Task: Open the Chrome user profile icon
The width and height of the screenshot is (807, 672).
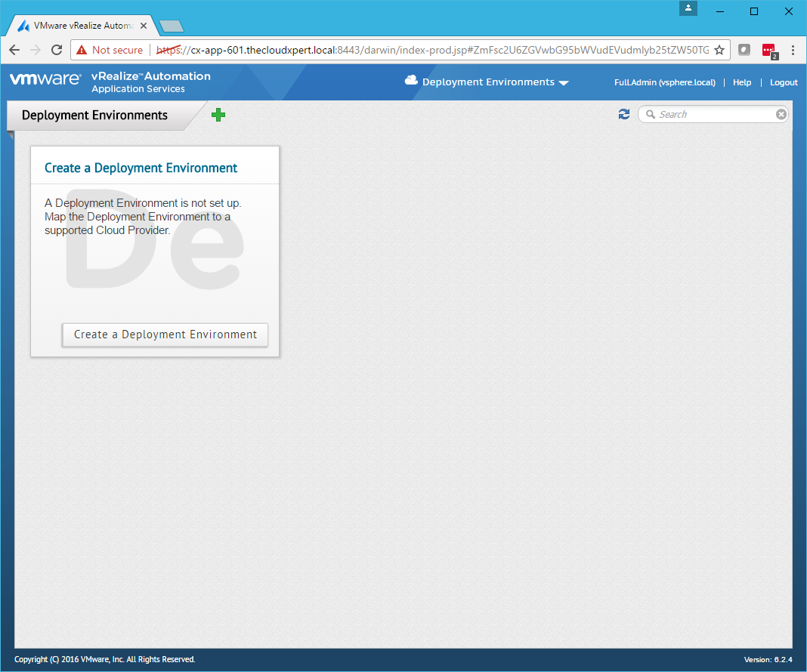Action: tap(688, 8)
